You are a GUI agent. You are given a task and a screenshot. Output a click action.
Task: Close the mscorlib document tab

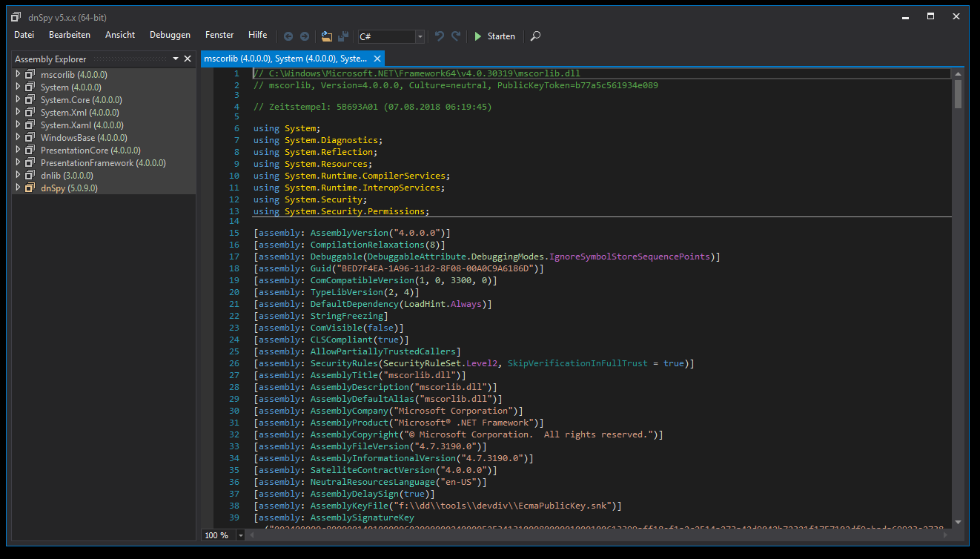(377, 59)
